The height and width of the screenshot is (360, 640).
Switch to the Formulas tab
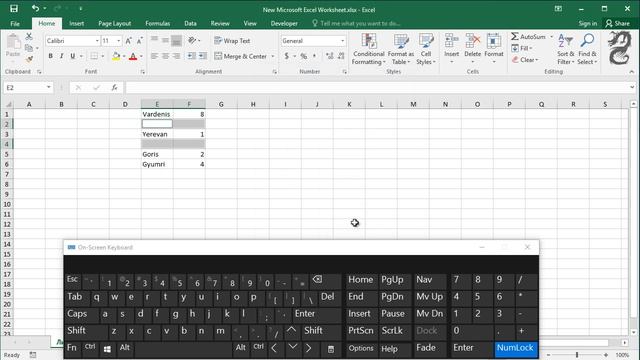[158, 23]
